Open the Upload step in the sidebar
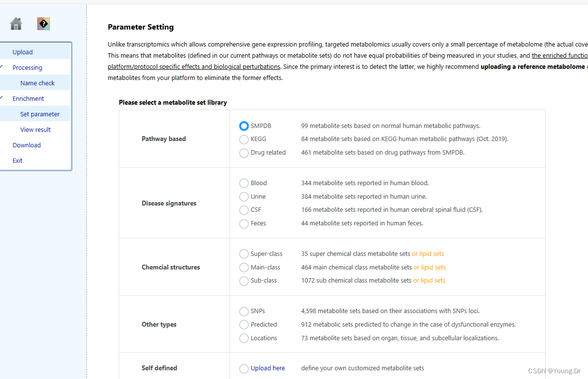 tap(23, 52)
